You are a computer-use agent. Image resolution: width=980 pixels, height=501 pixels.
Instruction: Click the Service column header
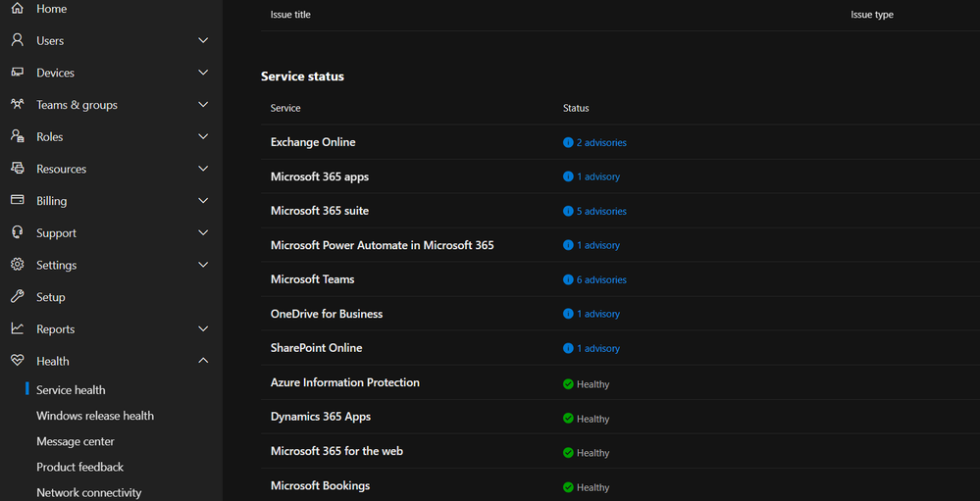(x=285, y=108)
